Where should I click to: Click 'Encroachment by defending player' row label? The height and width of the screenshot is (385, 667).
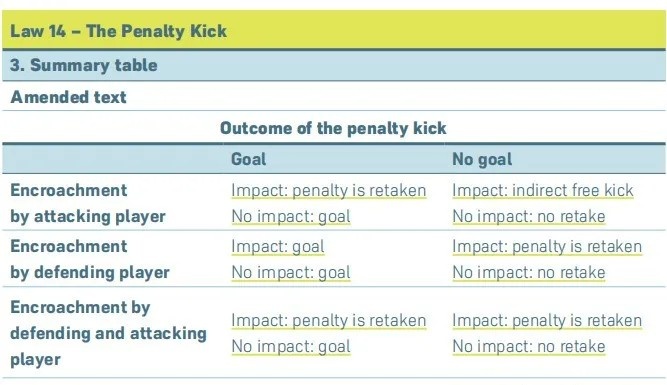(x=90, y=260)
